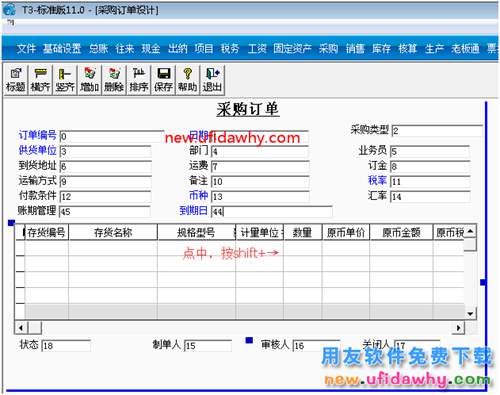Click the 计量单位 column header
The width and height of the screenshot is (500, 395).
pyautogui.click(x=259, y=232)
